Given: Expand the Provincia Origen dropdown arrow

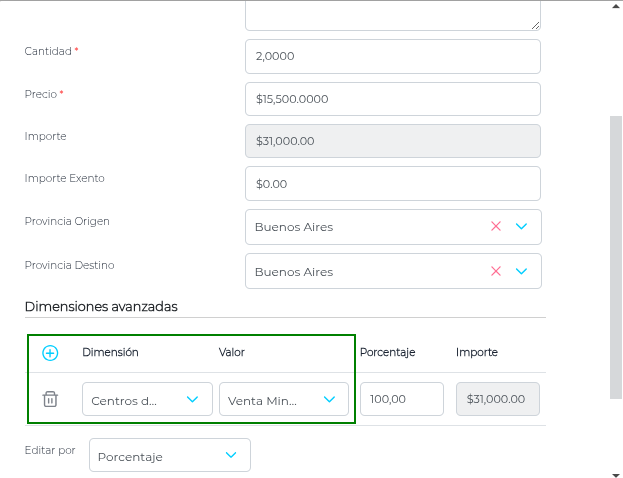Looking at the screenshot, I should click(x=521, y=227).
